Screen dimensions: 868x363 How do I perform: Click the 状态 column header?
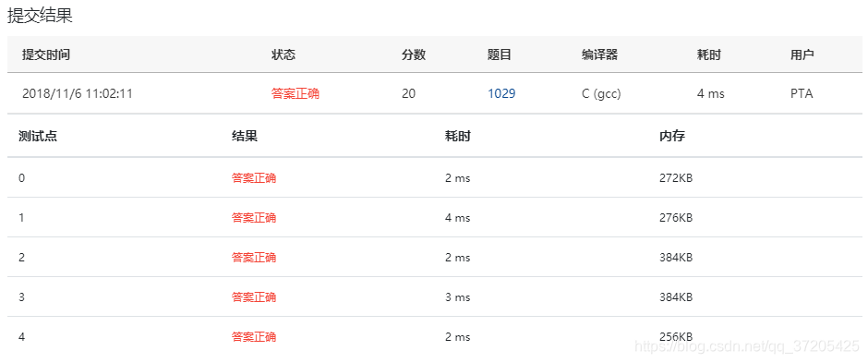283,54
